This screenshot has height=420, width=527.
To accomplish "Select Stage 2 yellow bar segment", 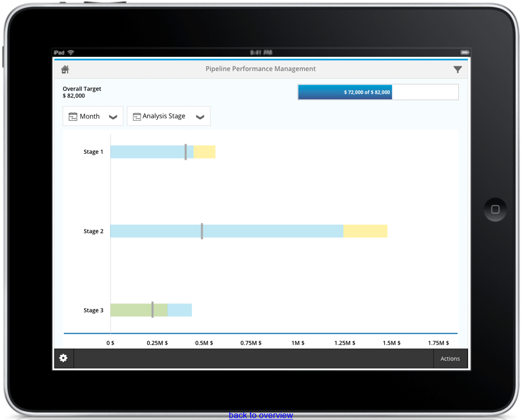I will [x=365, y=231].
